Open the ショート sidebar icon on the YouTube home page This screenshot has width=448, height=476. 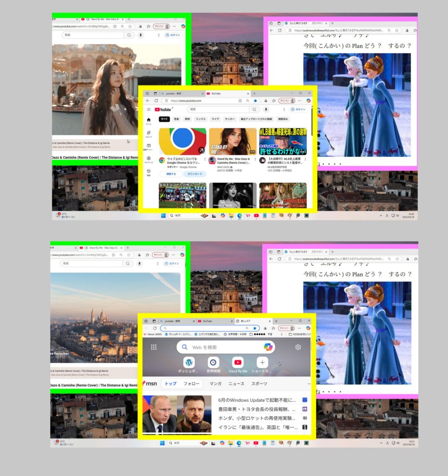148,134
